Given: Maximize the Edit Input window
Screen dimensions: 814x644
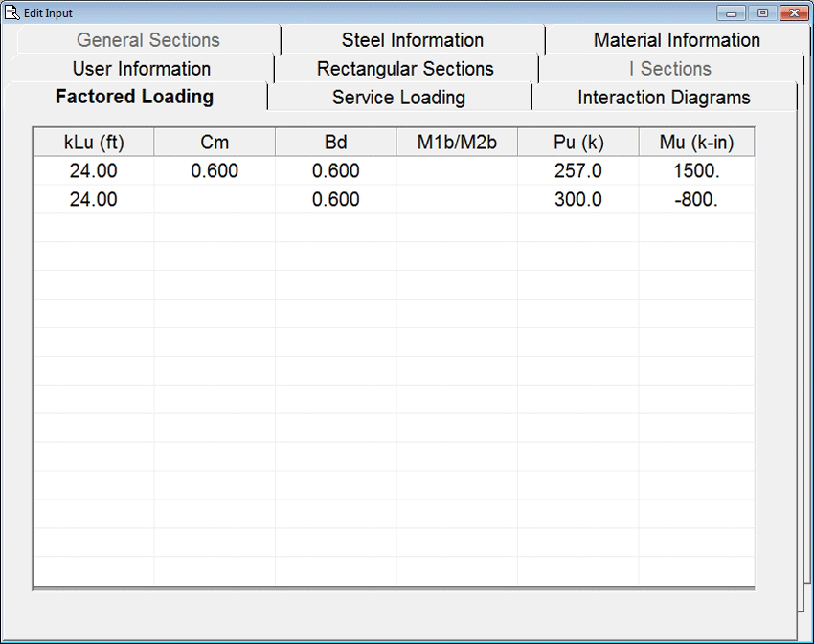Looking at the screenshot, I should point(762,12).
